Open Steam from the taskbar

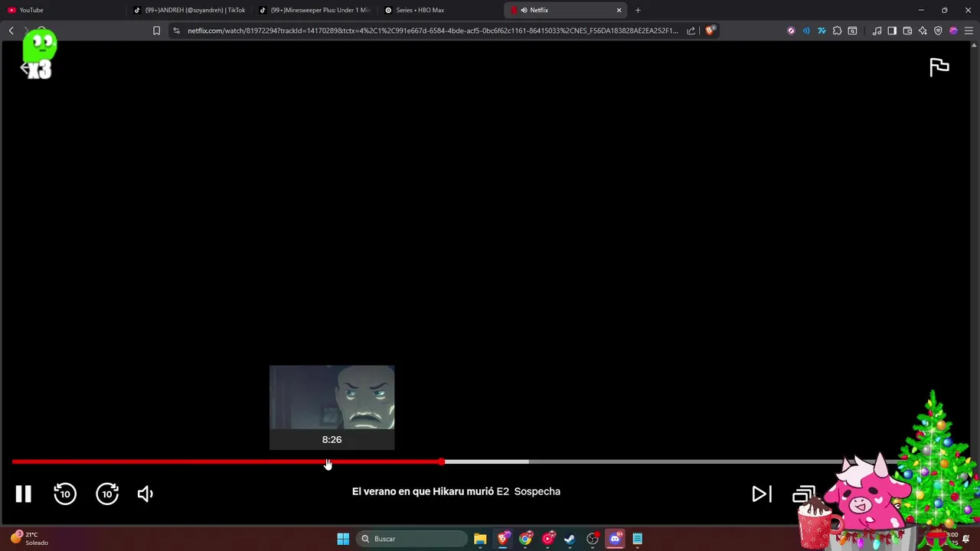click(x=570, y=539)
